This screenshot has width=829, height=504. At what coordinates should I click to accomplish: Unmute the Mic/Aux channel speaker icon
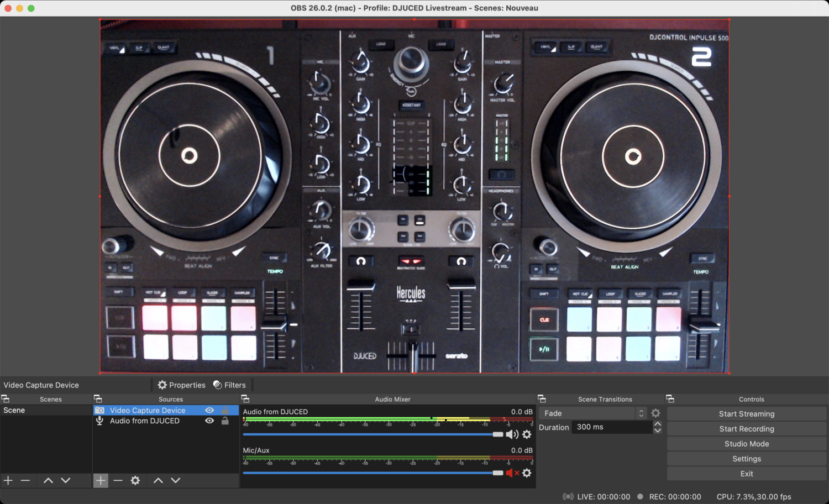click(509, 473)
